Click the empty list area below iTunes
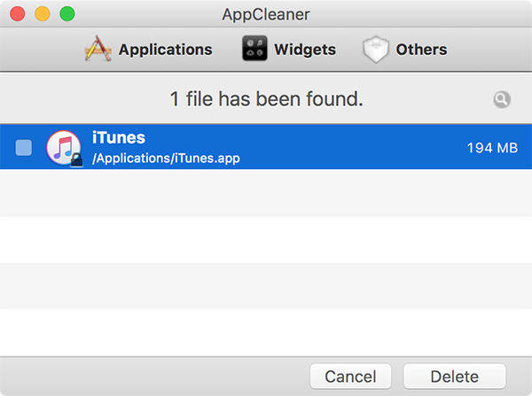532x396 pixels. pos(266,262)
